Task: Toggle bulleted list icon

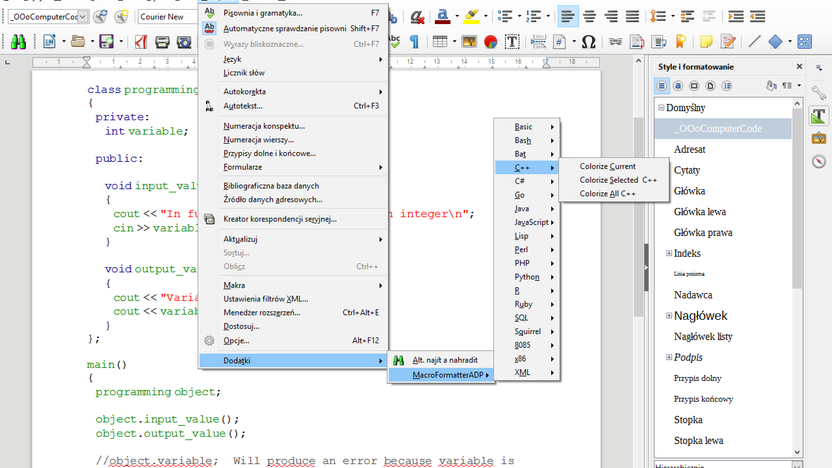Action: click(x=505, y=17)
